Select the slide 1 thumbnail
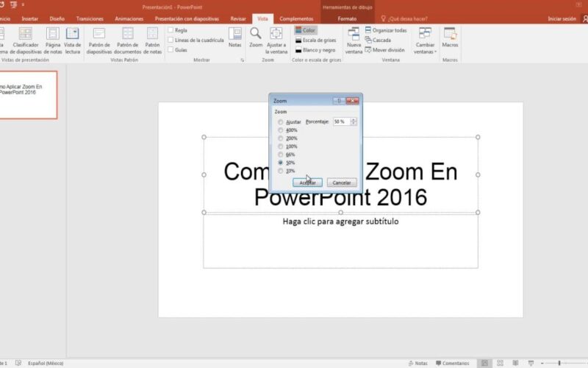588x368 pixels. 27,94
